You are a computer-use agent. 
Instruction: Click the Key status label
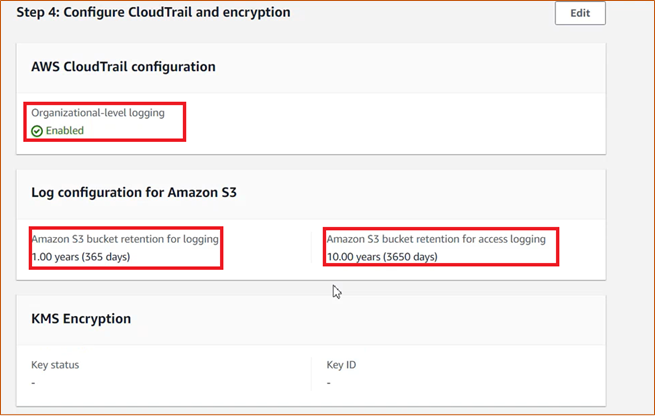[x=55, y=365]
